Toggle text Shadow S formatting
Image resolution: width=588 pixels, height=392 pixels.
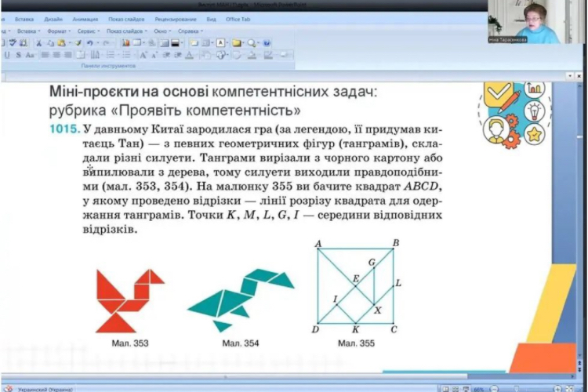[18, 55]
